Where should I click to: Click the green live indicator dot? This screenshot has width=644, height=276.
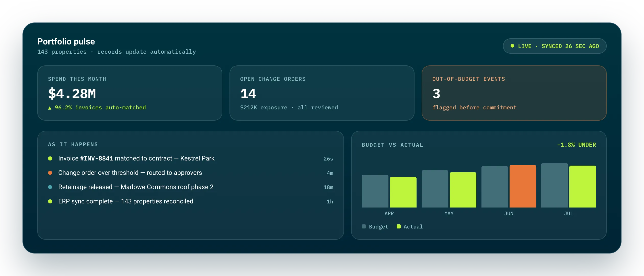(512, 46)
